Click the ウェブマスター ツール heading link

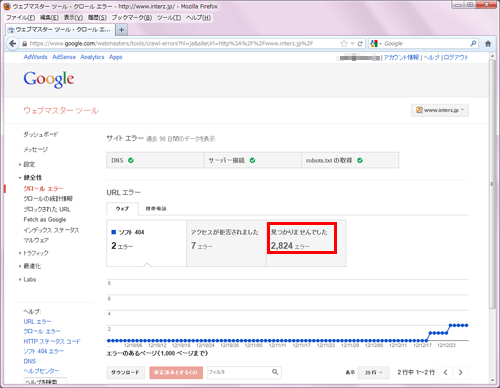[x=61, y=111]
